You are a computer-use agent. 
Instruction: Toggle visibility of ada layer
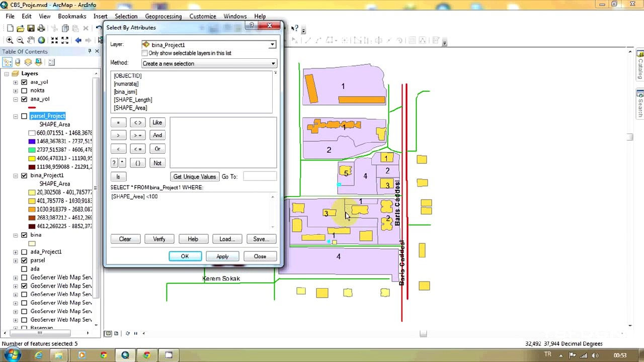[x=24, y=269]
